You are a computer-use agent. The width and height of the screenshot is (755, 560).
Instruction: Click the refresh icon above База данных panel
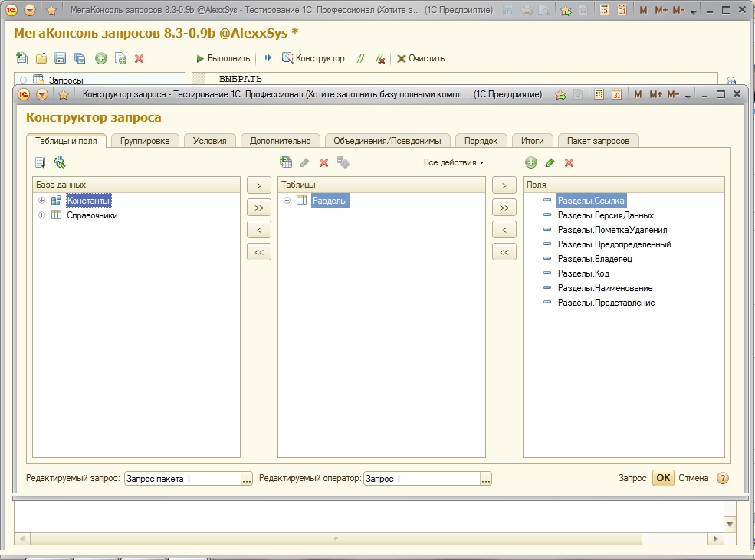pos(60,162)
